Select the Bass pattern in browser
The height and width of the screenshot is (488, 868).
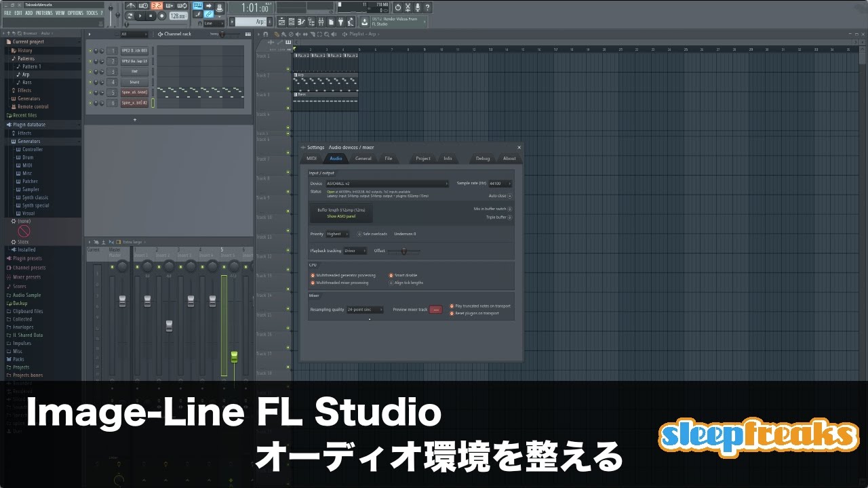coord(26,83)
